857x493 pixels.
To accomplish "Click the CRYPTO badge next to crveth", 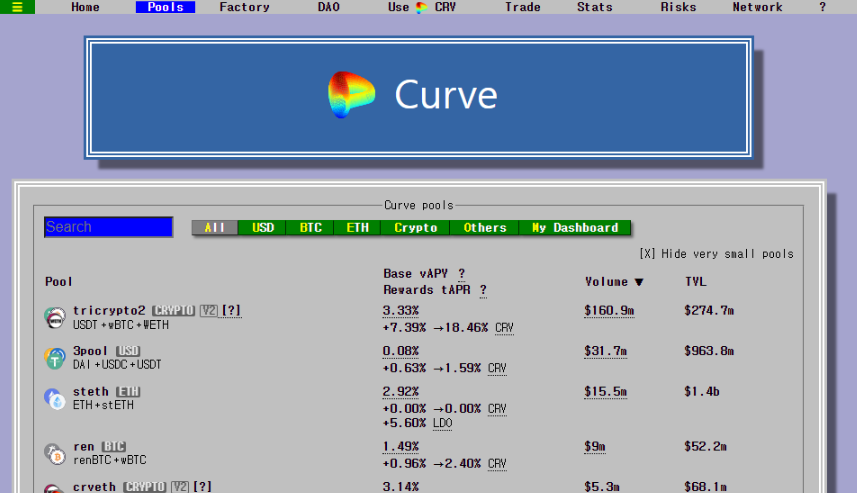I will (144, 486).
